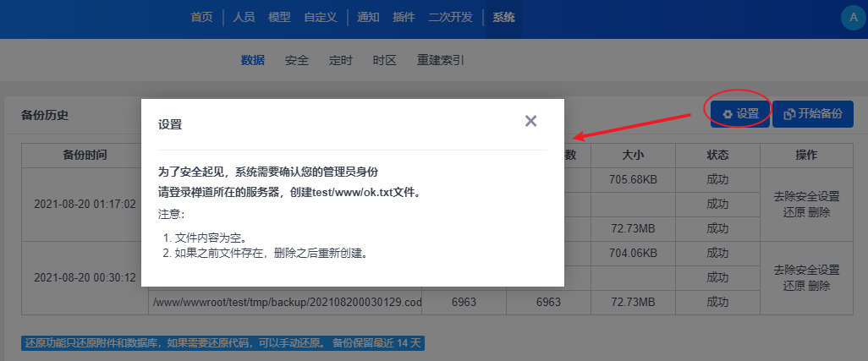Select the 系统 menu item

(x=503, y=18)
